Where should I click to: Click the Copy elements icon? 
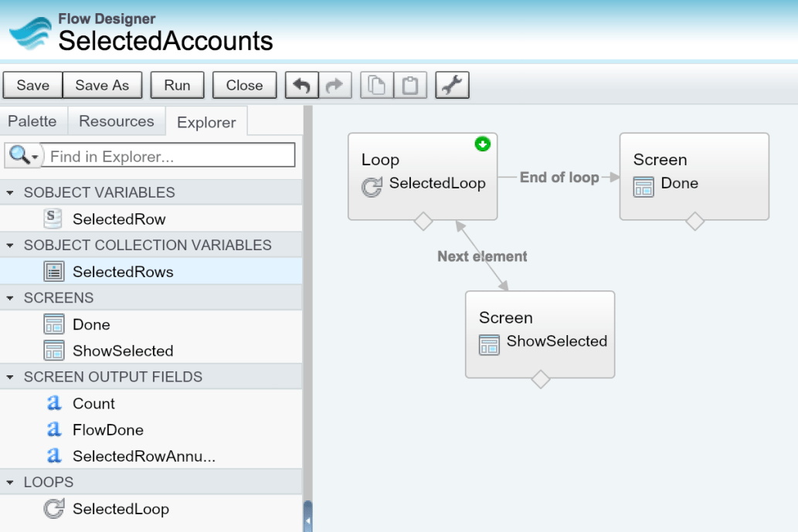coord(375,85)
